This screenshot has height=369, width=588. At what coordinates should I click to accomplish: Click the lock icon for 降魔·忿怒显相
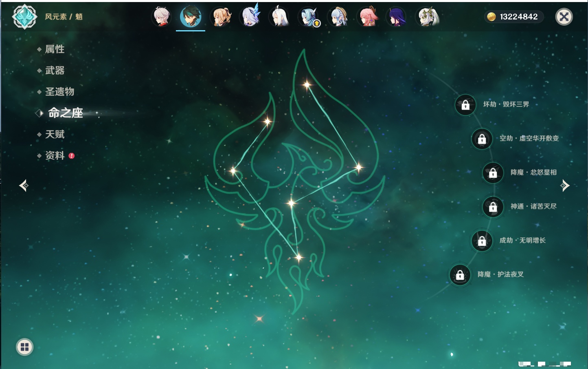[x=493, y=173]
